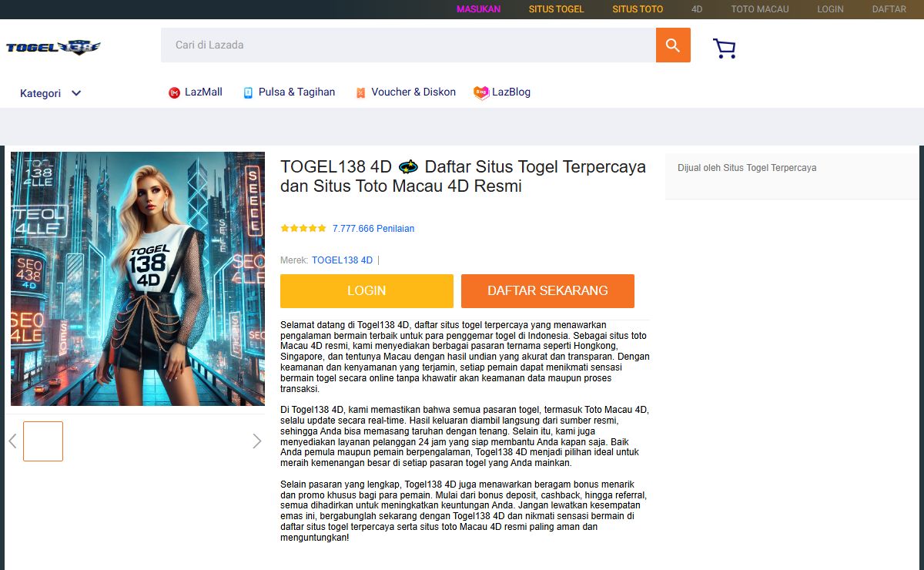Screen dimensions: 924x570
Task: Open the LazBlog link
Action: point(511,92)
